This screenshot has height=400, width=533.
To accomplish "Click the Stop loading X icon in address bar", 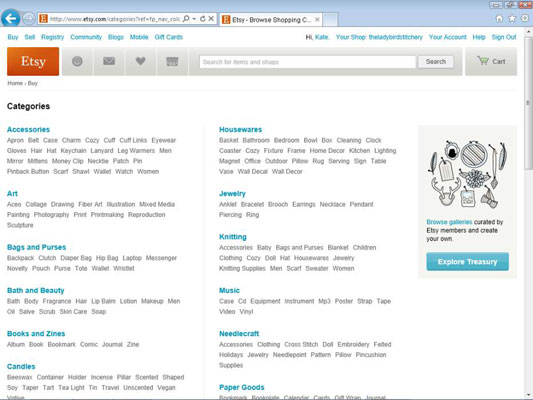I will pyautogui.click(x=211, y=19).
